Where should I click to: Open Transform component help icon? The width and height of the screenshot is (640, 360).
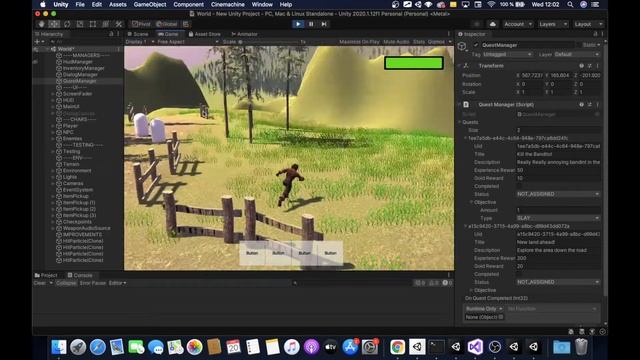(581, 66)
